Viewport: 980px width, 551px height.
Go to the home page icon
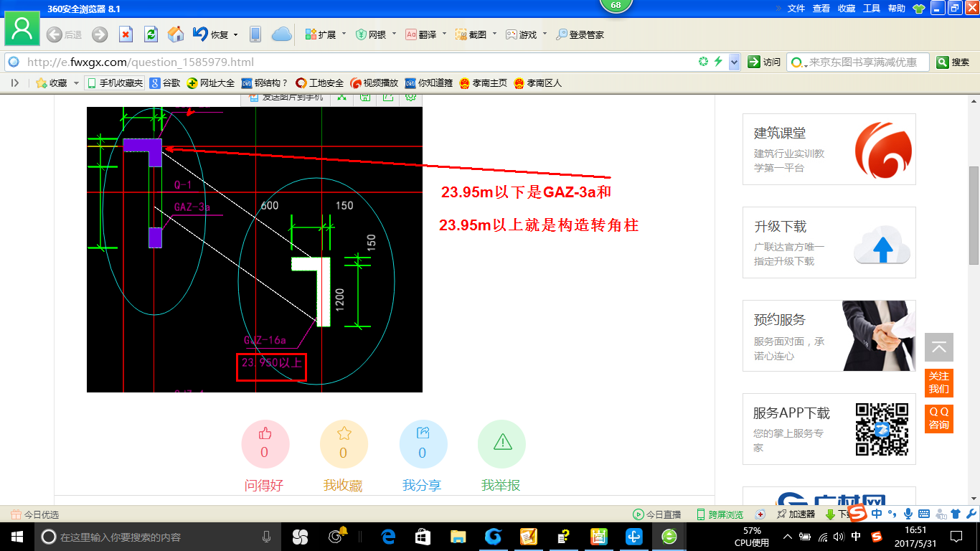[x=176, y=34]
